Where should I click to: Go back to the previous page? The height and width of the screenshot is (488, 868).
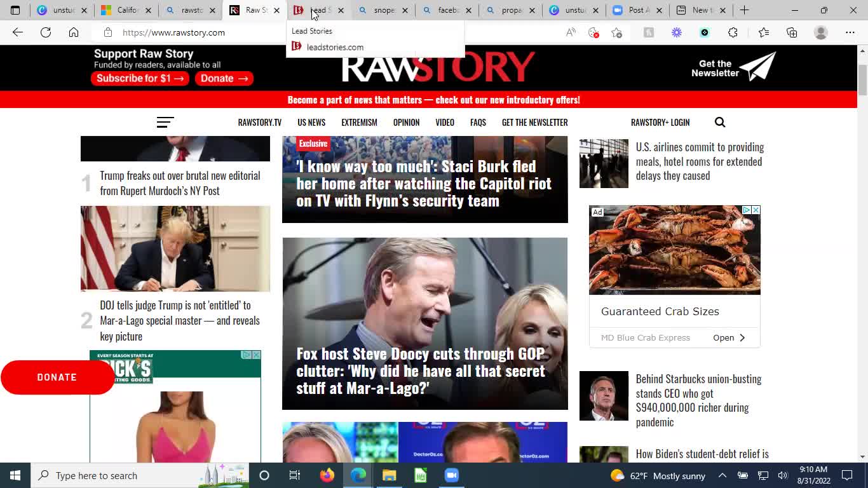click(x=18, y=32)
